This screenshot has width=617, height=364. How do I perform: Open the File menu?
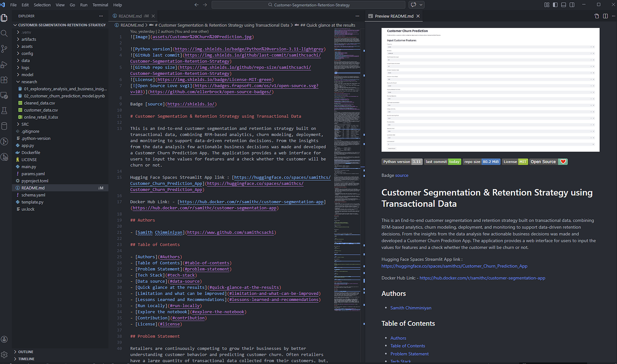point(13,5)
